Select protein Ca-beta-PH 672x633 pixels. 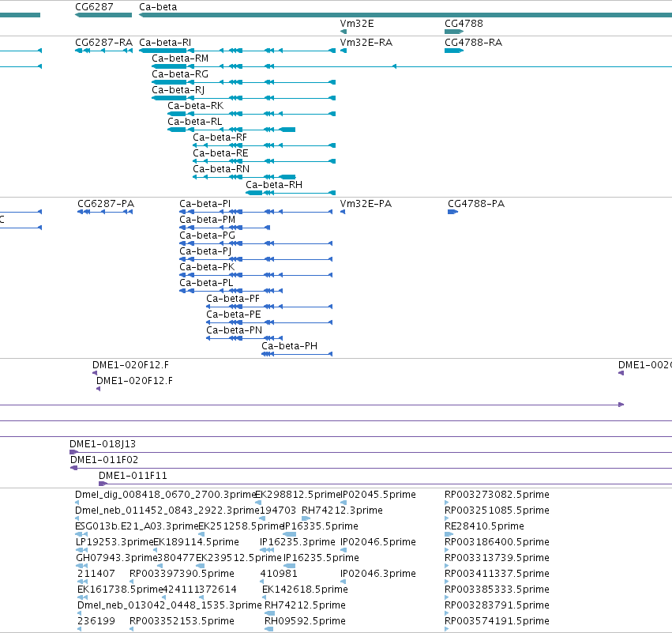click(x=289, y=346)
